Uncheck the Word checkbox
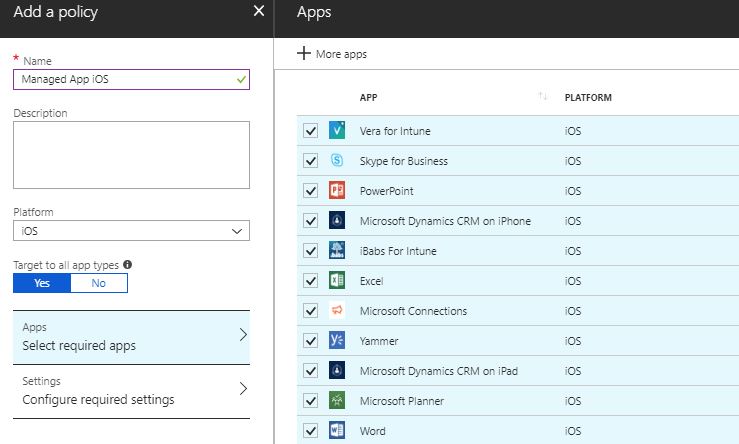Screen dimensions: 739x444 (x=311, y=430)
